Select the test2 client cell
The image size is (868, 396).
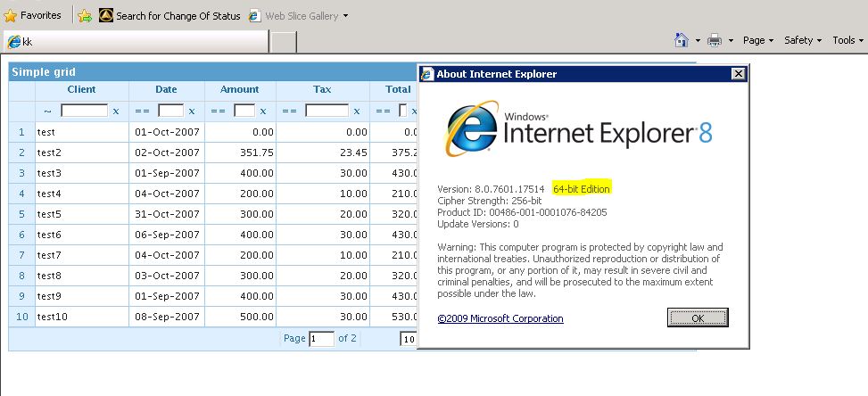tap(82, 153)
